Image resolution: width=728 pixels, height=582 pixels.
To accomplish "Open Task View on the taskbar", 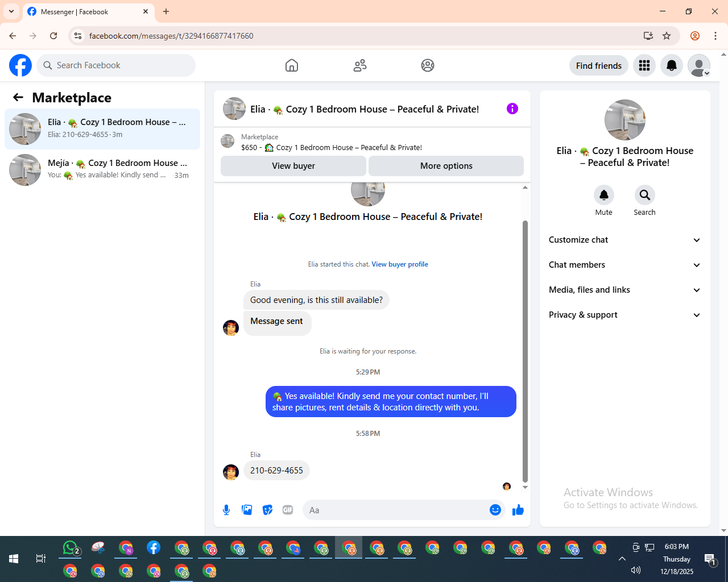I will click(41, 559).
